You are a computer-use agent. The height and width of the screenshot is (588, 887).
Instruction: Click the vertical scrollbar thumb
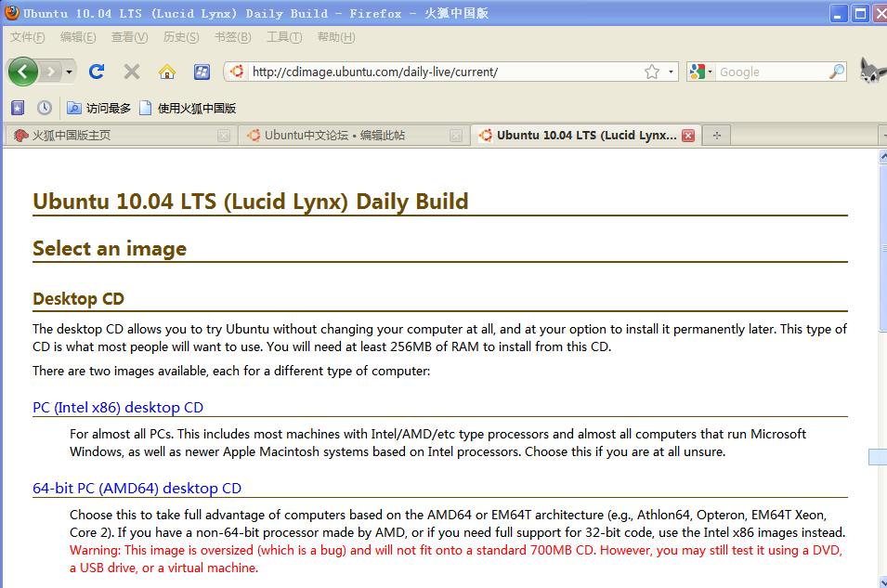[x=882, y=248]
